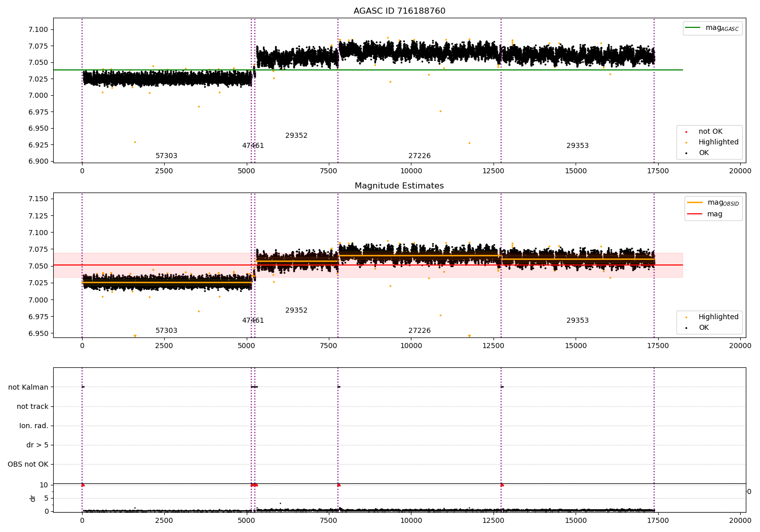Click the orange mag OBSID line sample in legend
760x532 pixels.
click(695, 203)
